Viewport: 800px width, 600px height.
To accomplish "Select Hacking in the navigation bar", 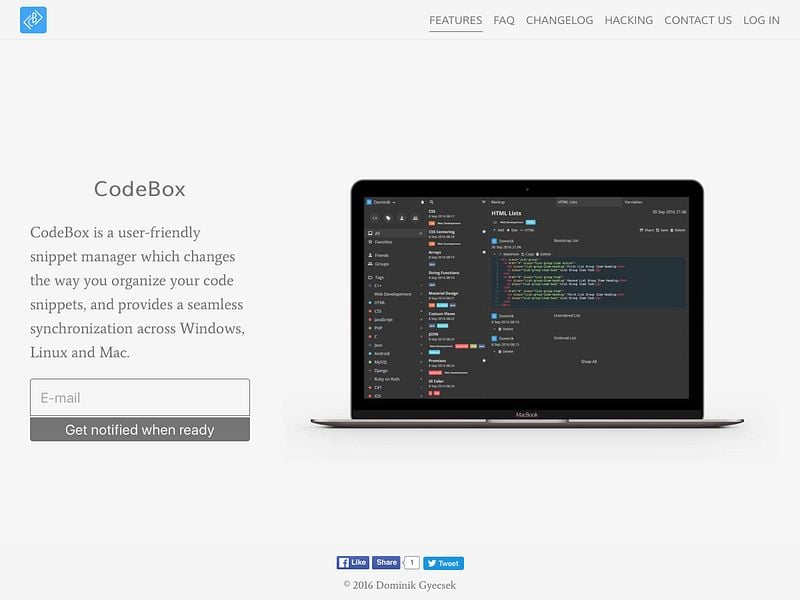I will [629, 20].
